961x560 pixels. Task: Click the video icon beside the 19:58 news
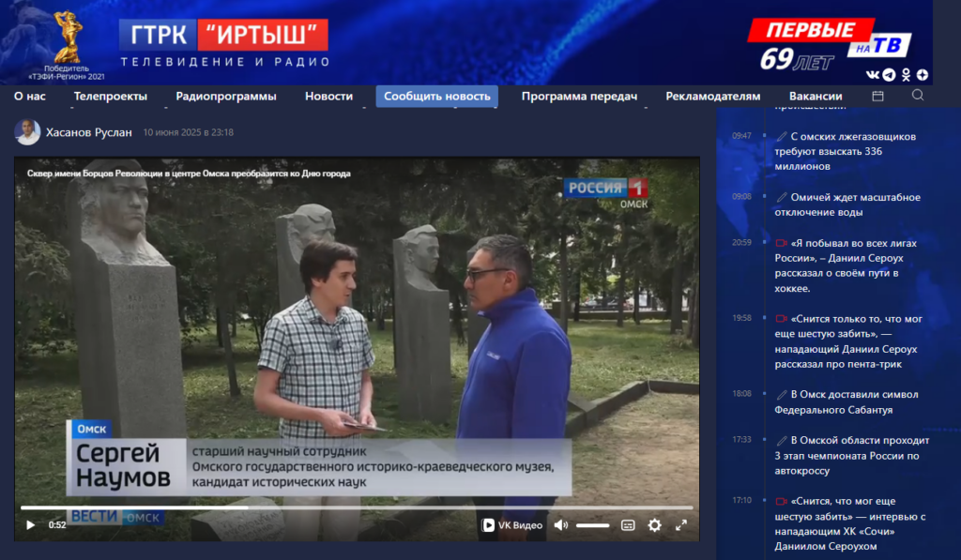782,319
